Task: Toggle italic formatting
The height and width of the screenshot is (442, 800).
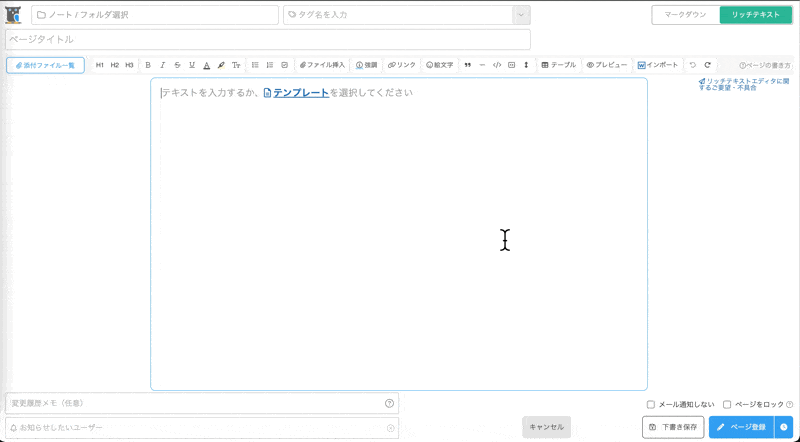Action: point(163,65)
